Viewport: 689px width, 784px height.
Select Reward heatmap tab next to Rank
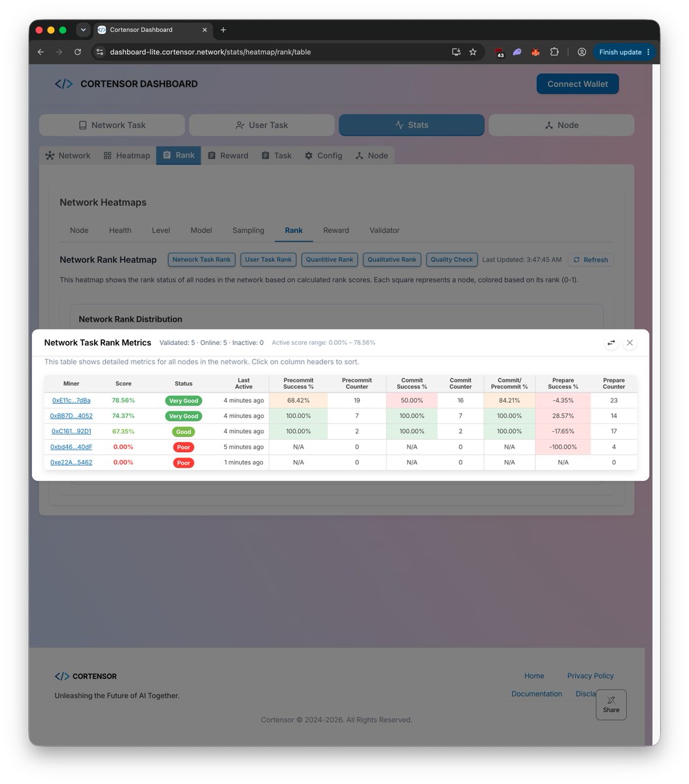point(336,230)
